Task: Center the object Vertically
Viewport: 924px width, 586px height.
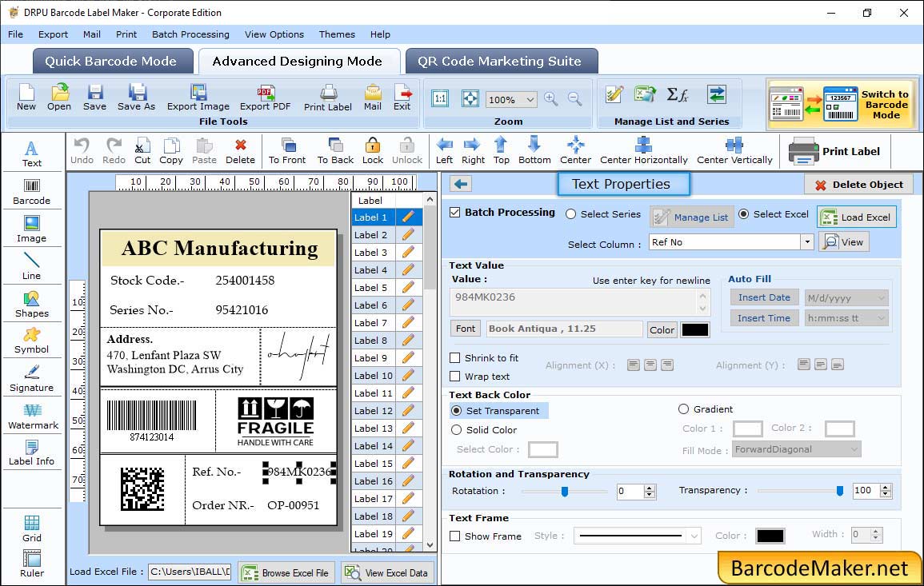Action: pyautogui.click(x=734, y=151)
